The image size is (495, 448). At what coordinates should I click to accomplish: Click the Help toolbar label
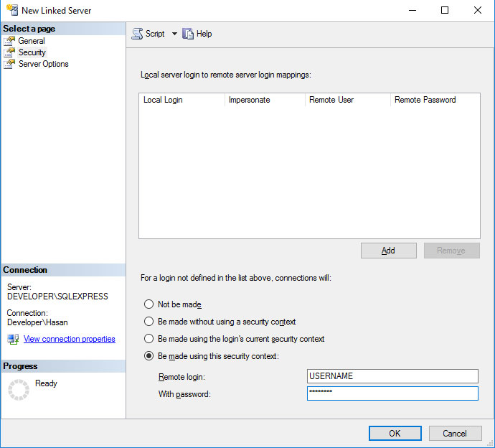[204, 34]
